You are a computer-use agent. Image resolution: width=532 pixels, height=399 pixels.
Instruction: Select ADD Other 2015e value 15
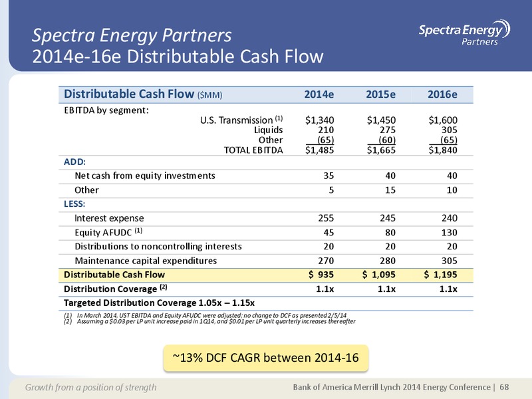tap(390, 190)
